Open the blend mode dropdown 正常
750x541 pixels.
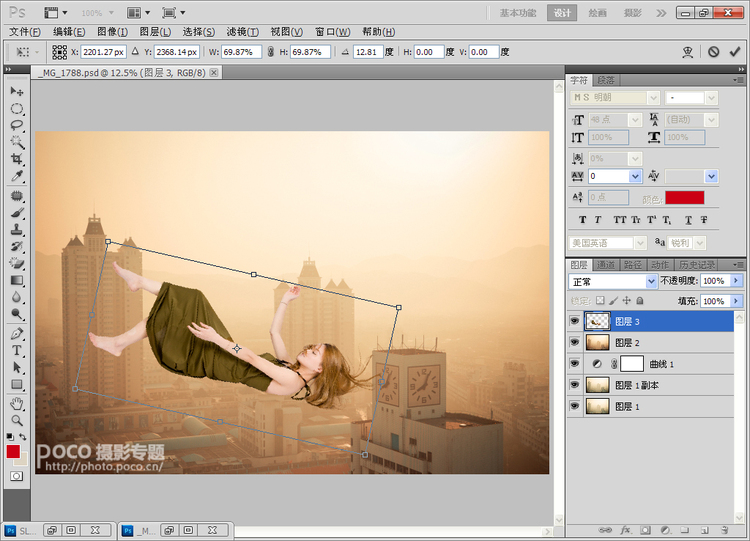[x=613, y=281]
